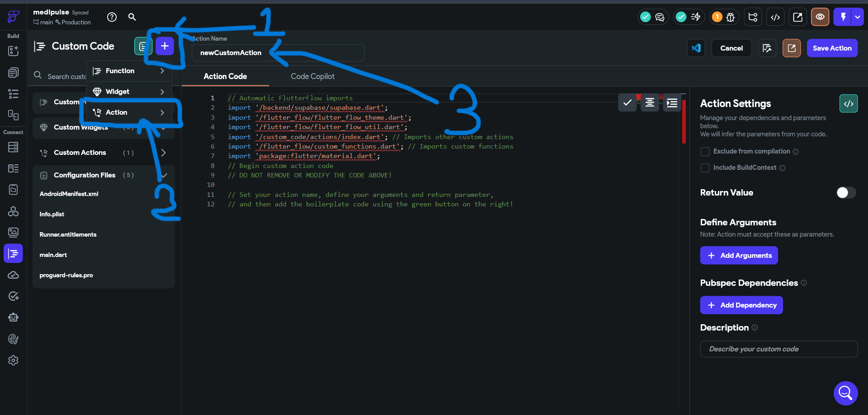Click the preview eye icon
Image resolution: width=868 pixels, height=415 pixels.
click(820, 17)
